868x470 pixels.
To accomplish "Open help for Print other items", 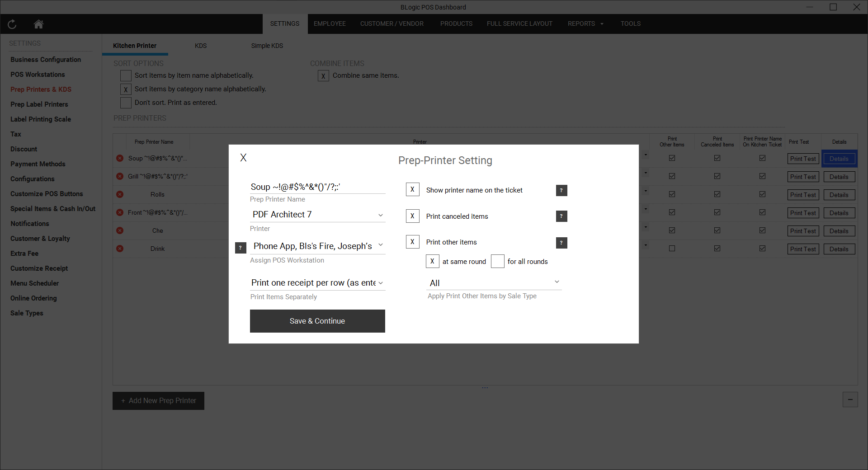I will click(561, 243).
